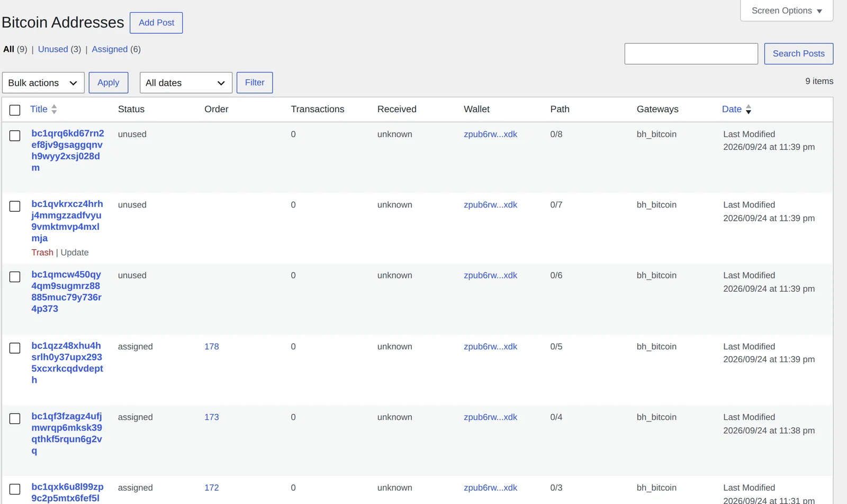Click the Title column sort arrows
The image size is (847, 504).
click(x=54, y=109)
